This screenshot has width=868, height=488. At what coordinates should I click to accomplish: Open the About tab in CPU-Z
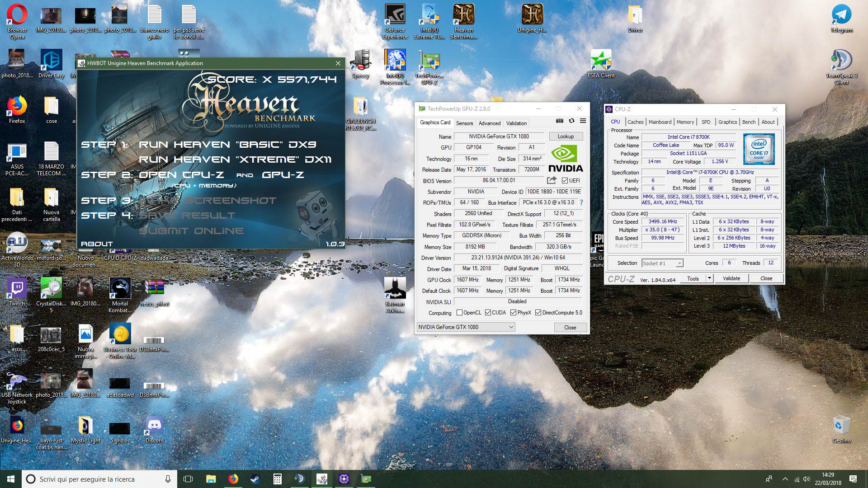(768, 122)
